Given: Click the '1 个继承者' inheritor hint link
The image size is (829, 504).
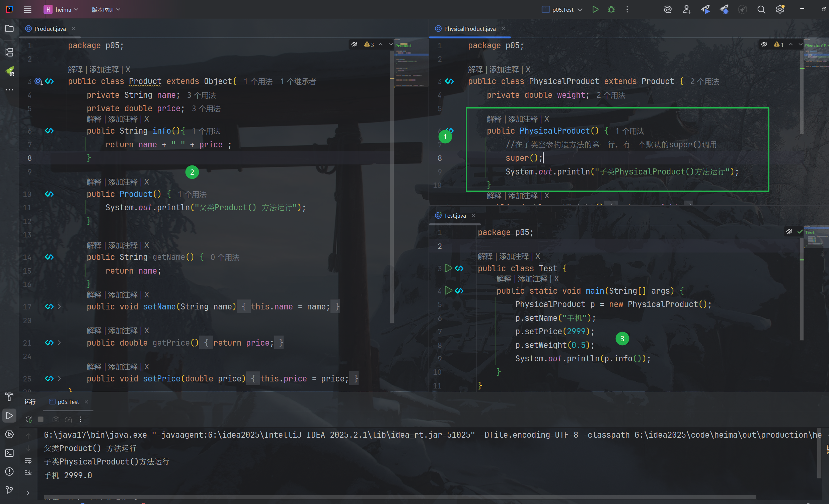Looking at the screenshot, I should (x=298, y=82).
